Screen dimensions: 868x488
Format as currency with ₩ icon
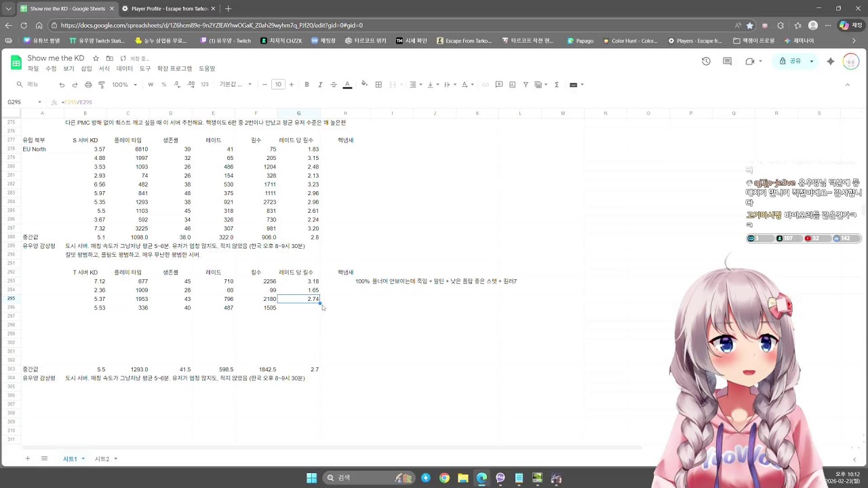[x=151, y=85]
